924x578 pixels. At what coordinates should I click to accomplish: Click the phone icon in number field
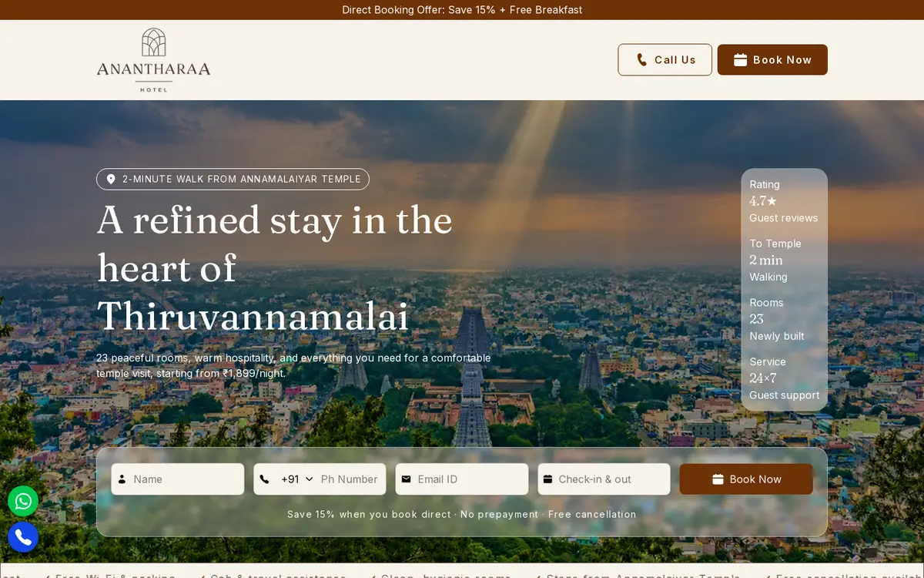click(264, 479)
